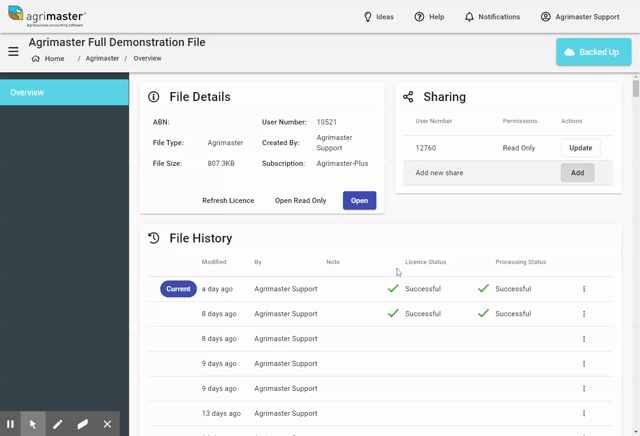Click the Notifications bell icon

click(x=469, y=17)
